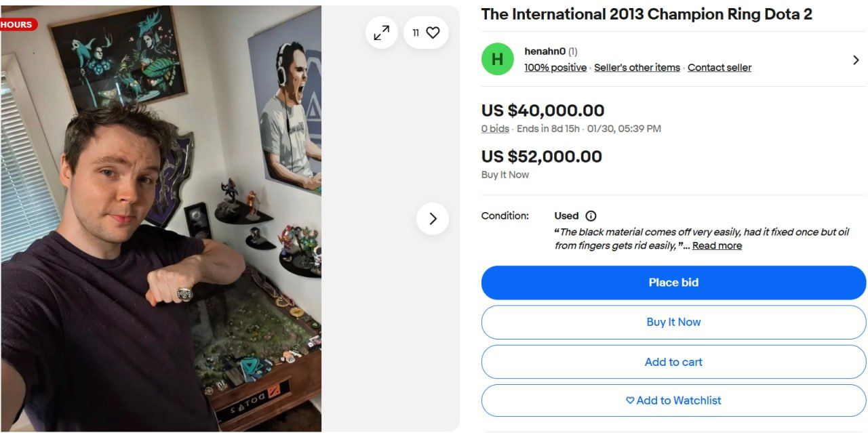View the 100% positive feedback
The width and height of the screenshot is (868, 433).
[x=555, y=67]
